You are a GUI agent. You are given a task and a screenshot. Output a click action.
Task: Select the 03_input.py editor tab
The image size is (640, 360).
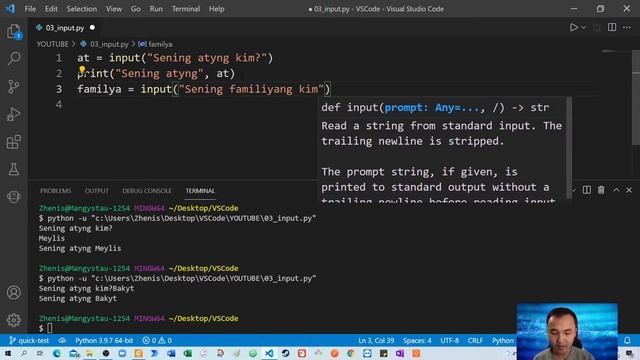coord(64,28)
